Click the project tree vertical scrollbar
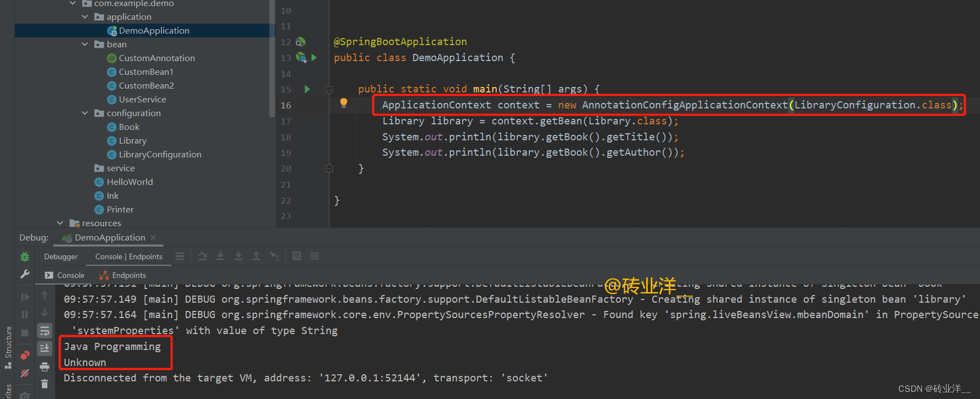 click(272, 58)
